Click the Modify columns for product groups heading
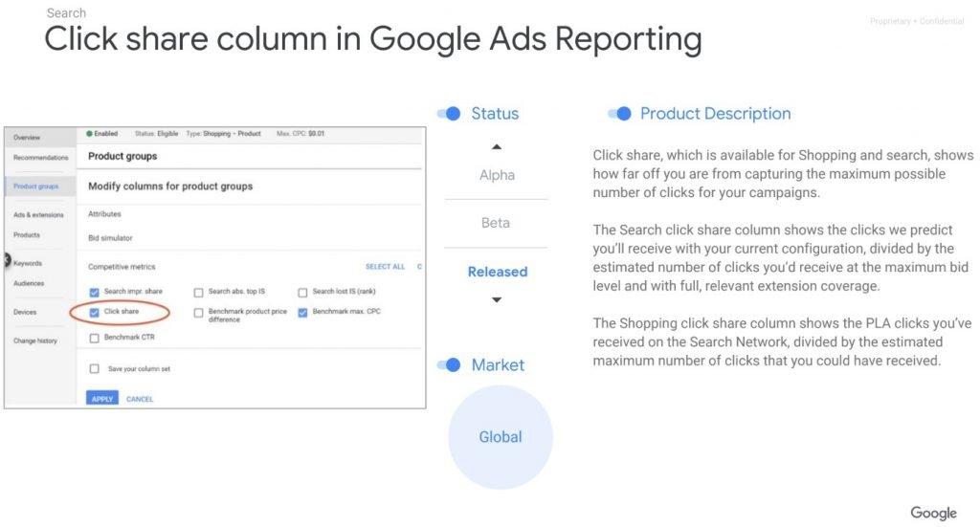The height and width of the screenshot is (527, 980). point(170,187)
